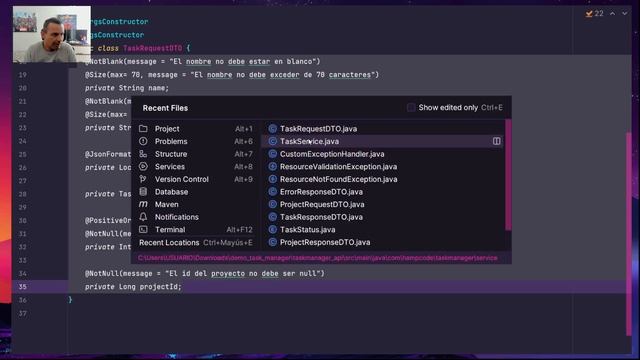This screenshot has width=640, height=360.
Task: Go to previous highlighted problem arrow
Action: click(613, 13)
